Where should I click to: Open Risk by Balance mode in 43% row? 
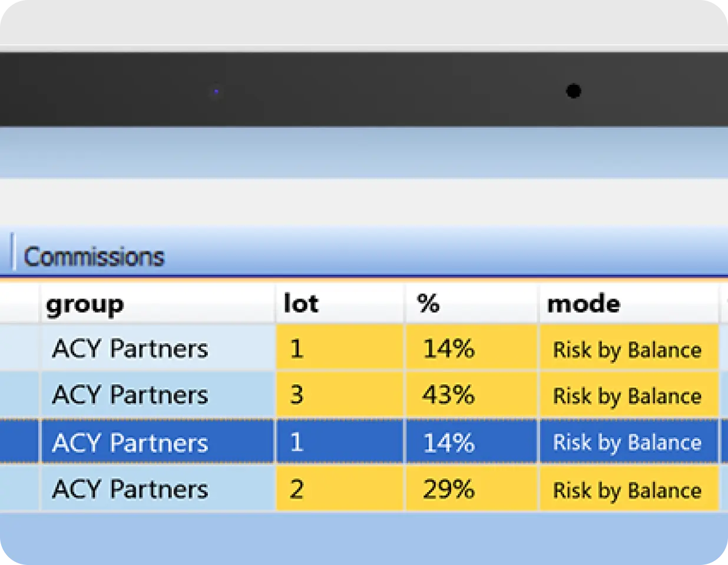[627, 396]
